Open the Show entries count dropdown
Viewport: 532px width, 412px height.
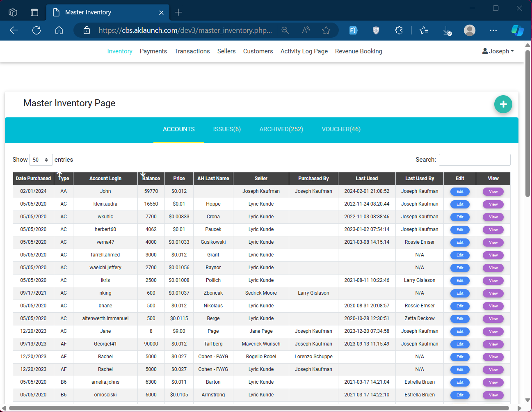[41, 160]
